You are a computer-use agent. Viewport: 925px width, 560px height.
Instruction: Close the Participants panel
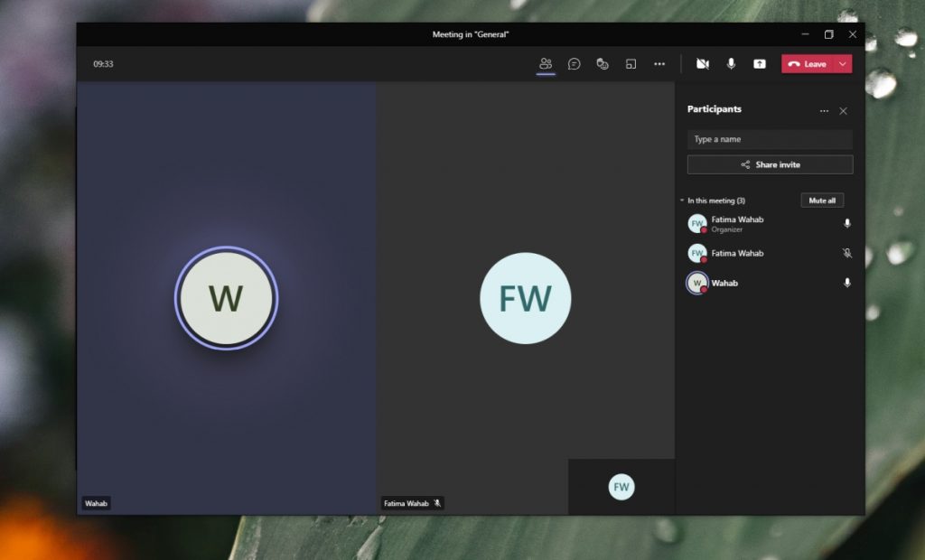click(x=843, y=110)
